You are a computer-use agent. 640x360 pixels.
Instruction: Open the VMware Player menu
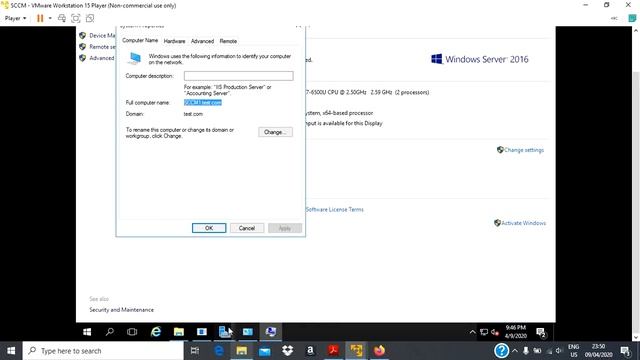coord(16,18)
